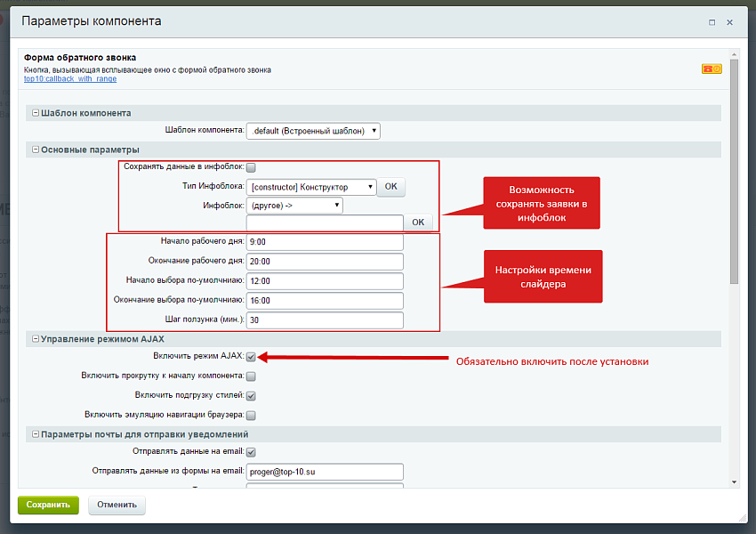
Task: Click the Начало рабочего дня field
Action: click(325, 242)
